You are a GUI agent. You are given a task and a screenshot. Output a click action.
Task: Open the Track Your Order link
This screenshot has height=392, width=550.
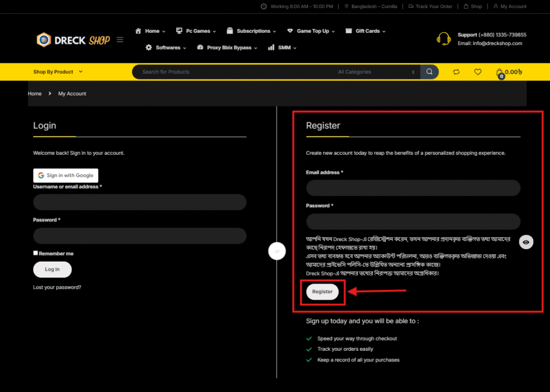(434, 6)
